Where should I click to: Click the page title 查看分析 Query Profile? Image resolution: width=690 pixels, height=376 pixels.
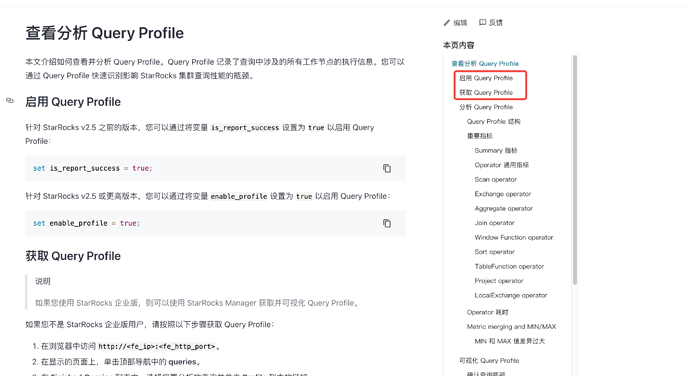[x=104, y=33]
